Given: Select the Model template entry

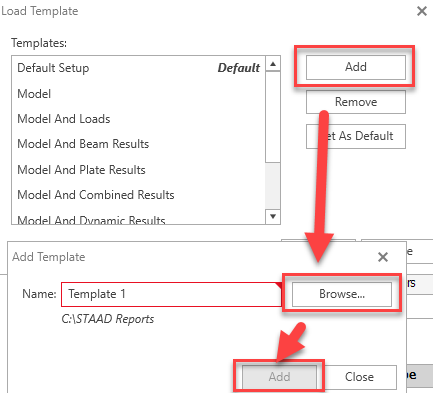Looking at the screenshot, I should point(138,94).
